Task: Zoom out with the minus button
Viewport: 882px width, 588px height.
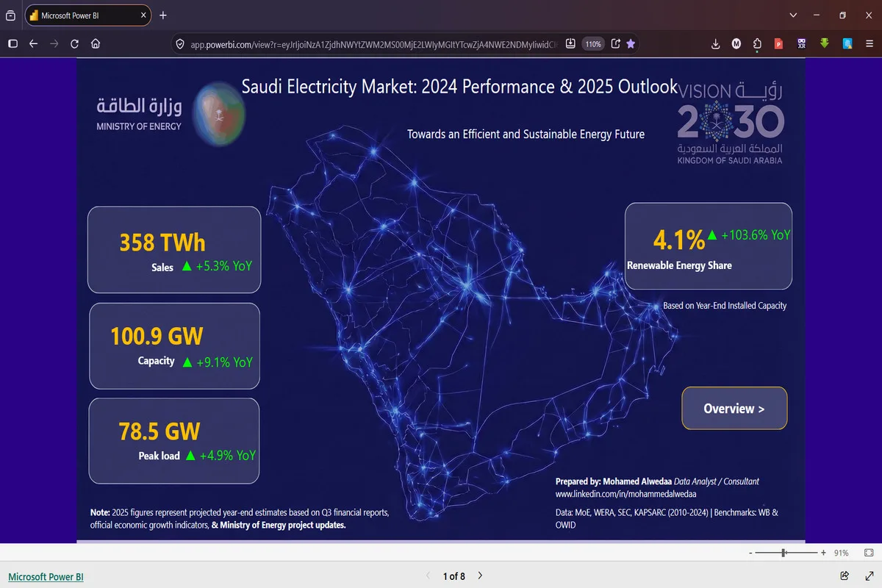Action: pyautogui.click(x=750, y=553)
